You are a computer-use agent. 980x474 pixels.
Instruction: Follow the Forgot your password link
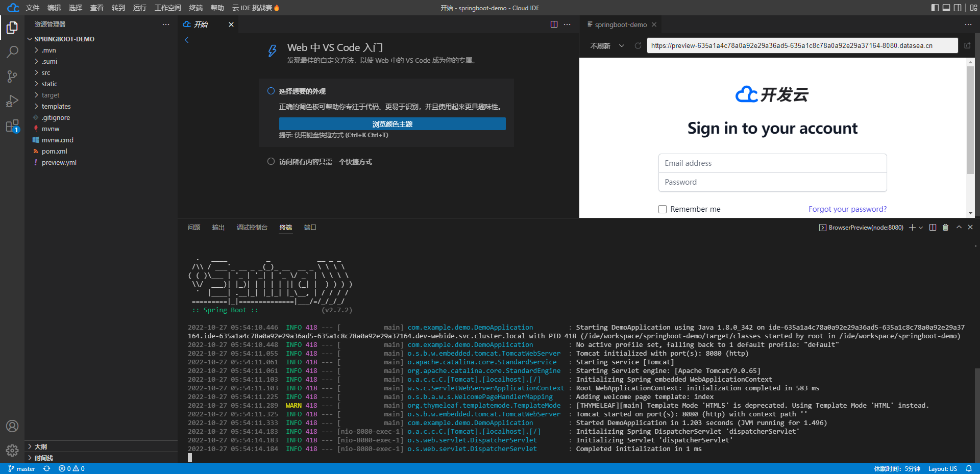pyautogui.click(x=847, y=209)
